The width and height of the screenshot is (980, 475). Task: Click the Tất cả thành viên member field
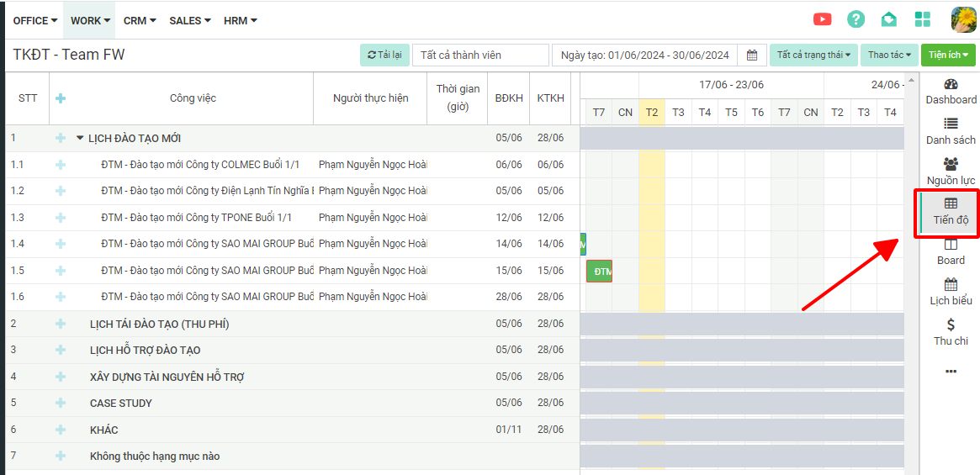click(479, 55)
